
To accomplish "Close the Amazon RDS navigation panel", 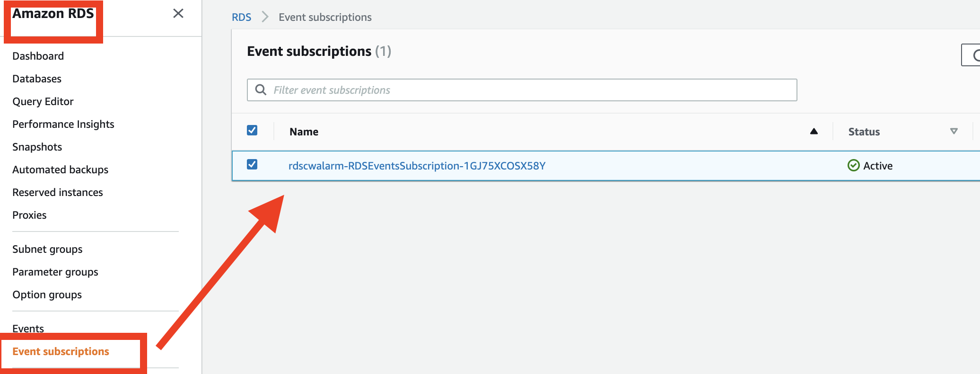I will [178, 13].
